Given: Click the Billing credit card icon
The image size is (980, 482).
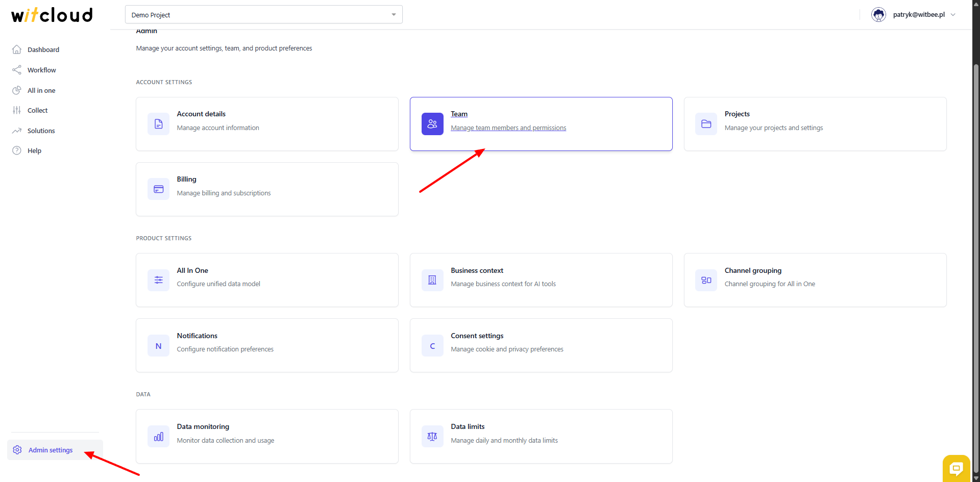Looking at the screenshot, I should tap(158, 189).
